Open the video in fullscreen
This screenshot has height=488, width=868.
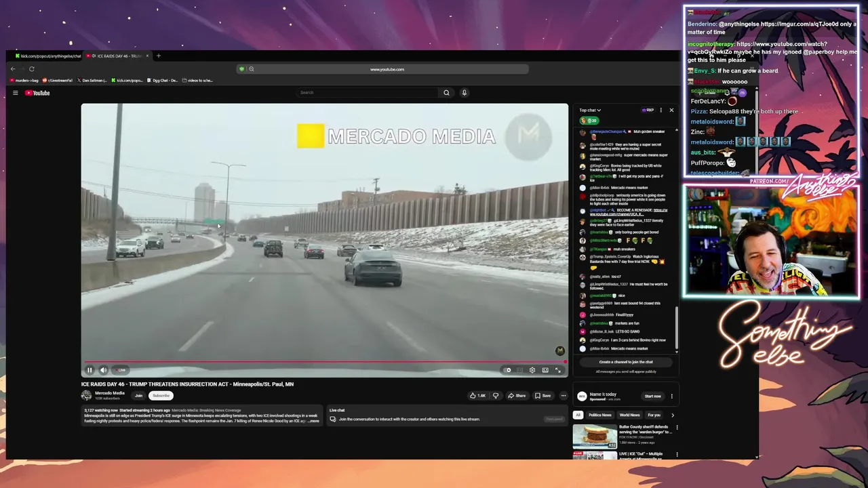click(x=558, y=370)
